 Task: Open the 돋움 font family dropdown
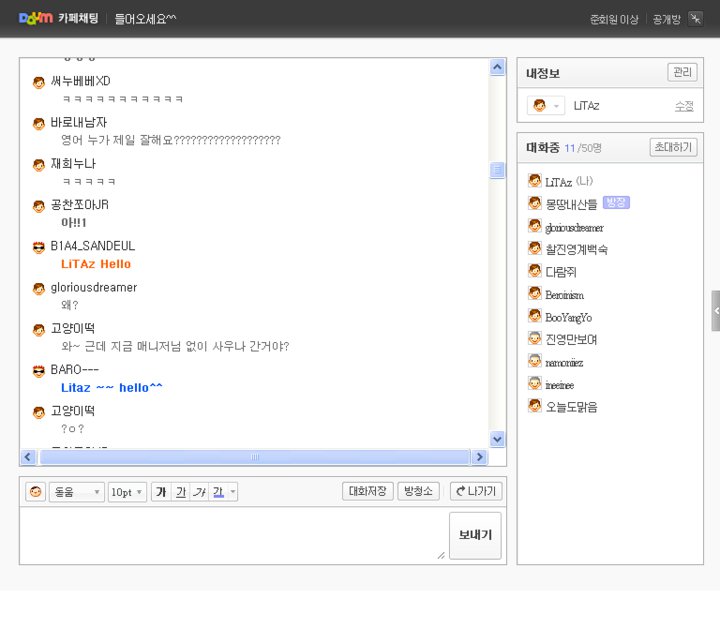77,492
